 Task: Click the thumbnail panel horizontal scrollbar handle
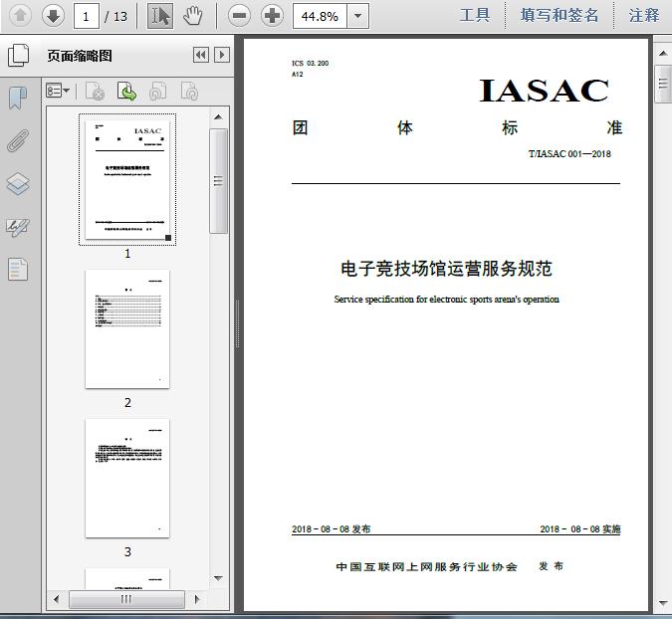126,599
